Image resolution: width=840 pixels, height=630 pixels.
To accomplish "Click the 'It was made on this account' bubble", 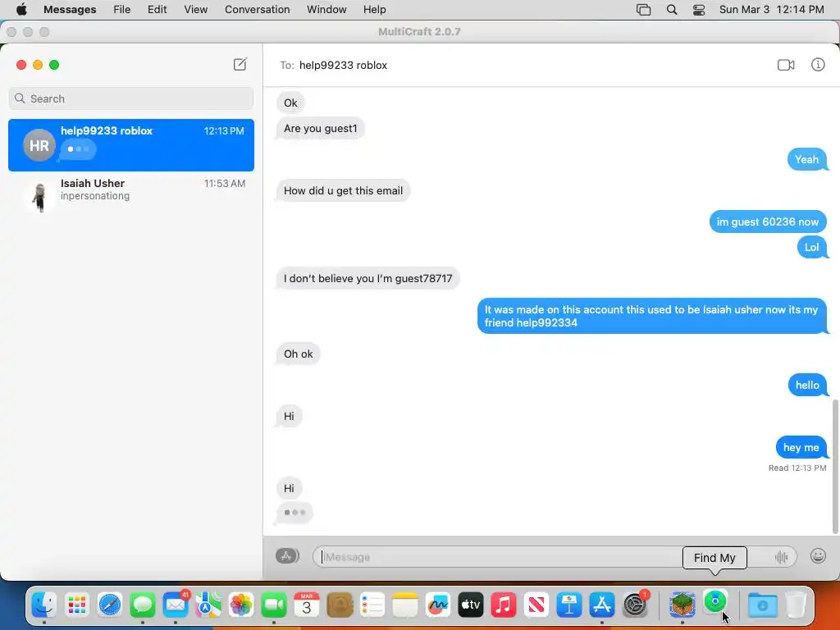I will (x=651, y=316).
